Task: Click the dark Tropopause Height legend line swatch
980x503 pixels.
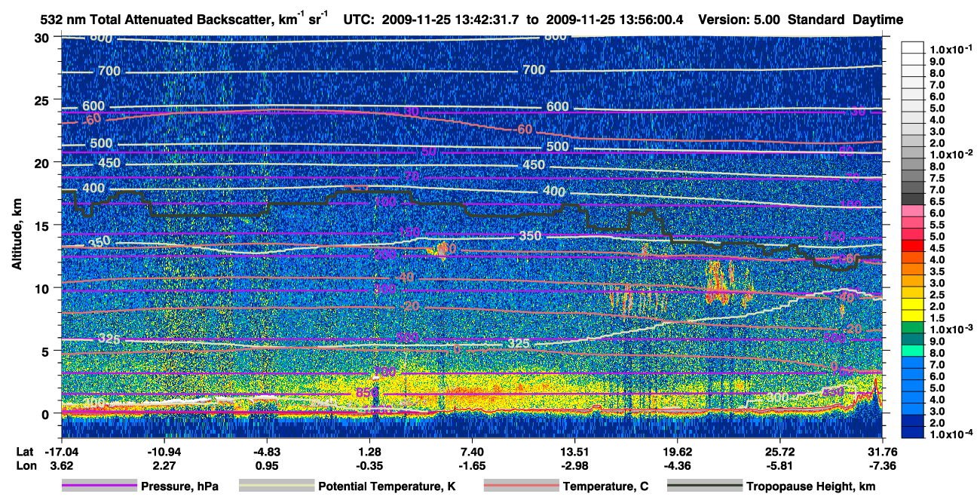Action: pyautogui.click(x=704, y=486)
